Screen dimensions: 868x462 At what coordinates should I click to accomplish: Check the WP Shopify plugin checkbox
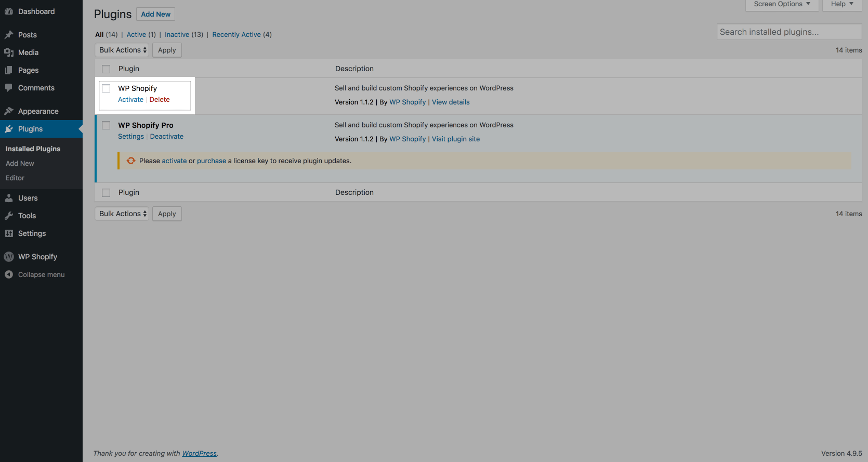point(106,88)
